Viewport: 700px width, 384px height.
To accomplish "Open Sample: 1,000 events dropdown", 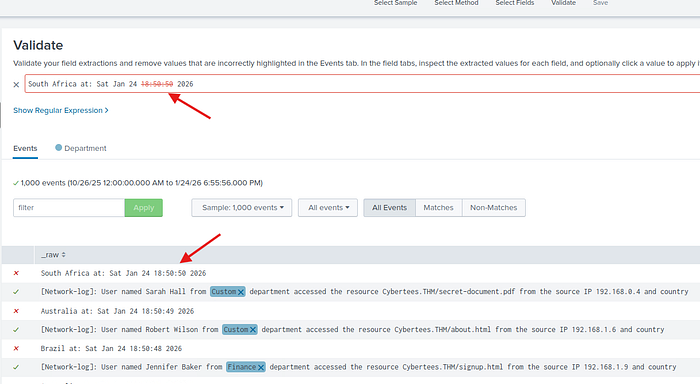I will click(242, 208).
